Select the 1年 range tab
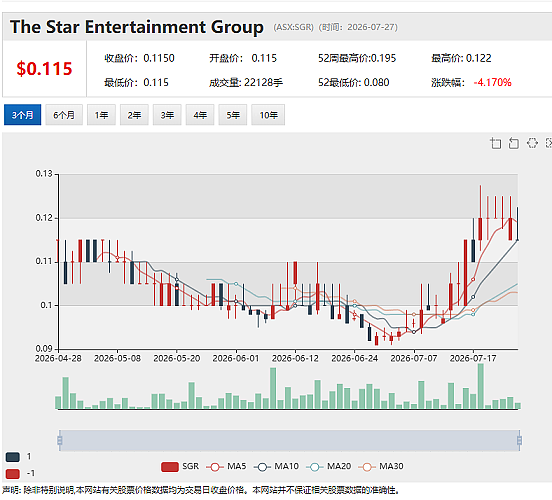 pyautogui.click(x=101, y=115)
